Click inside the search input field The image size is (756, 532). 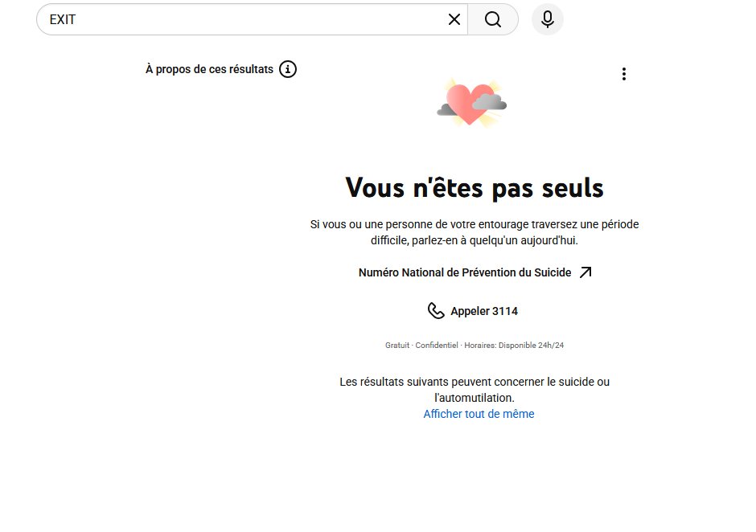click(x=241, y=19)
